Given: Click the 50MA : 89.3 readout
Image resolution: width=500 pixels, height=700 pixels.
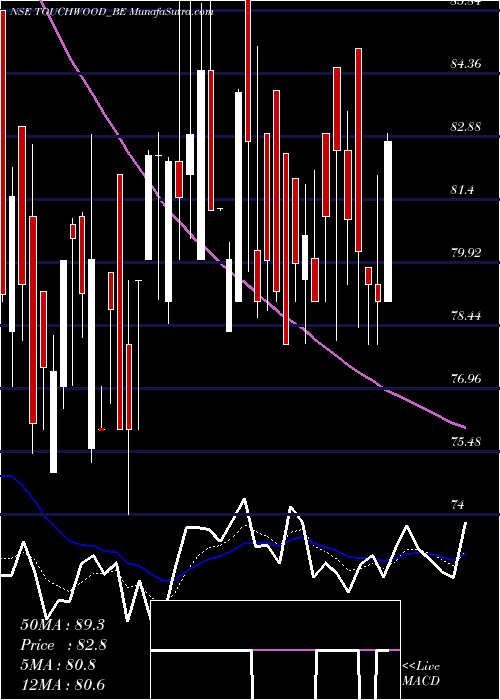Looking at the screenshot, I should point(62,625).
